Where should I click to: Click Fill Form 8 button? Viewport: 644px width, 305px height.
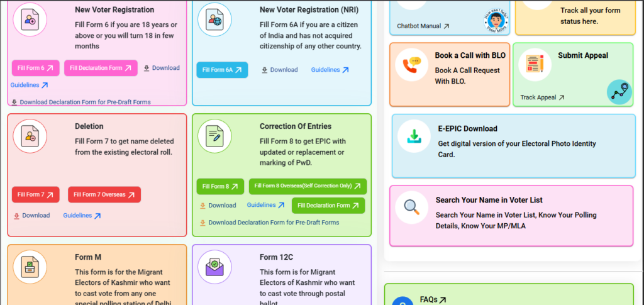[220, 186]
